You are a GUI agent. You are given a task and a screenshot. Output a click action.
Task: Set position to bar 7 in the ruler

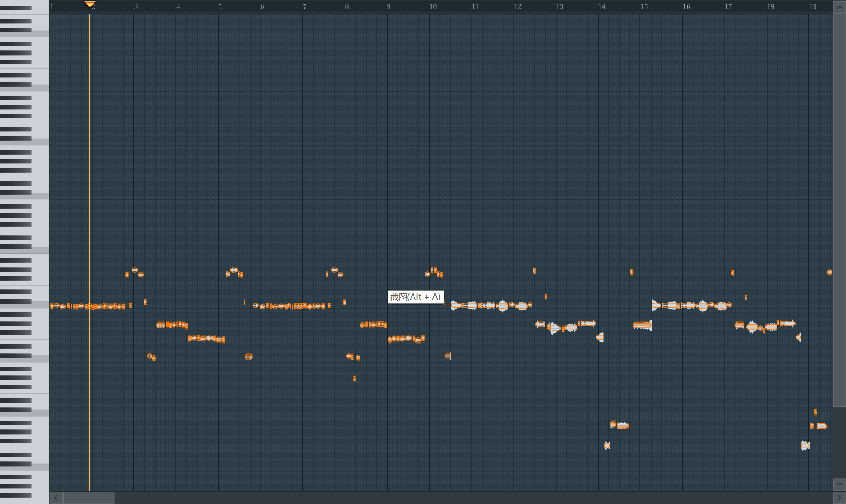pyautogui.click(x=305, y=7)
